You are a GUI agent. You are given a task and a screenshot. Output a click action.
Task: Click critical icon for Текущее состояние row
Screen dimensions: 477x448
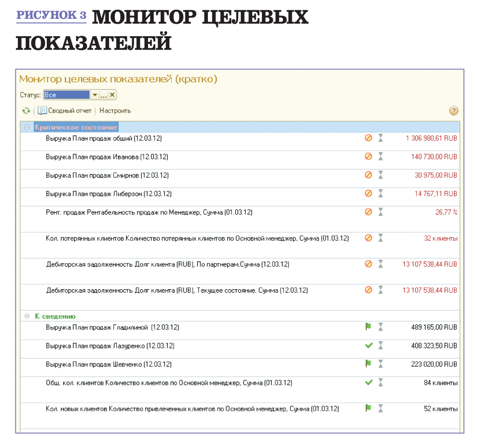(368, 290)
